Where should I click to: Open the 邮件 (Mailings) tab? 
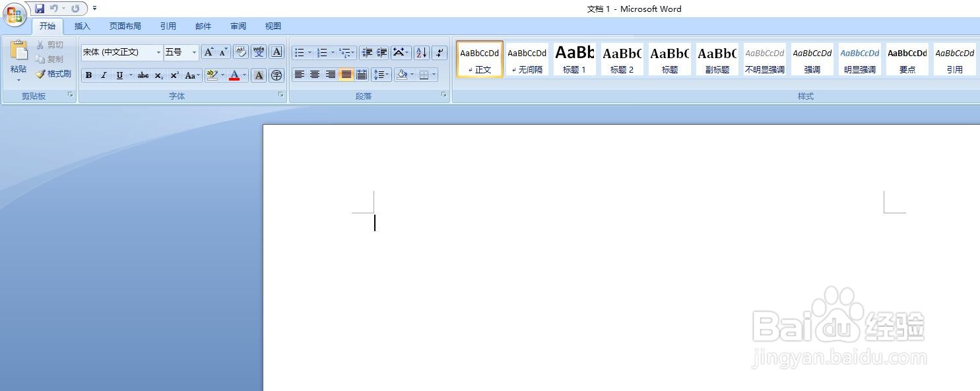point(203,26)
